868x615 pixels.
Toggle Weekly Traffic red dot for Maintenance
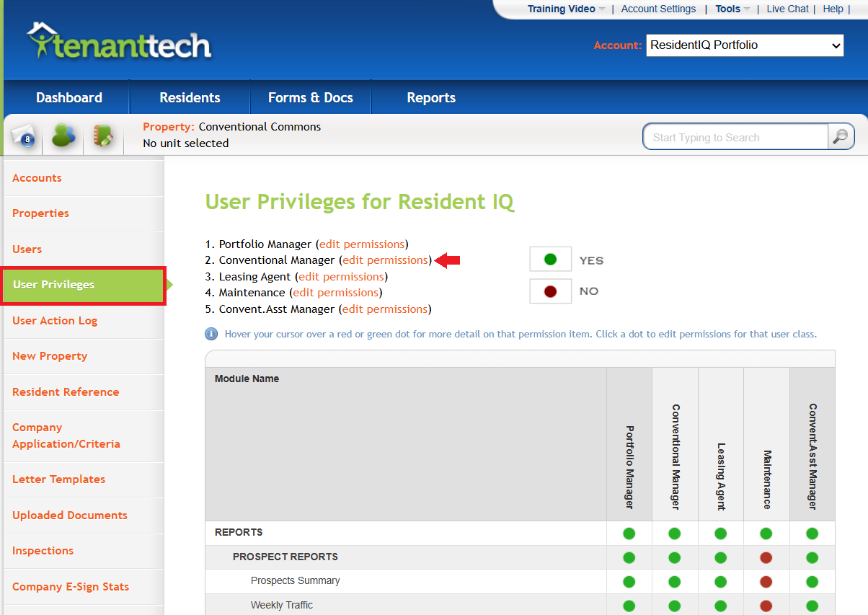[x=766, y=606]
